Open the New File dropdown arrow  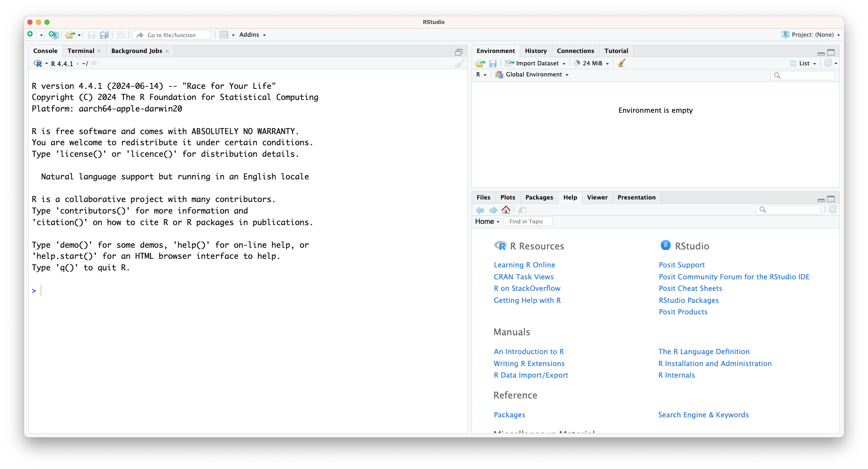point(41,35)
